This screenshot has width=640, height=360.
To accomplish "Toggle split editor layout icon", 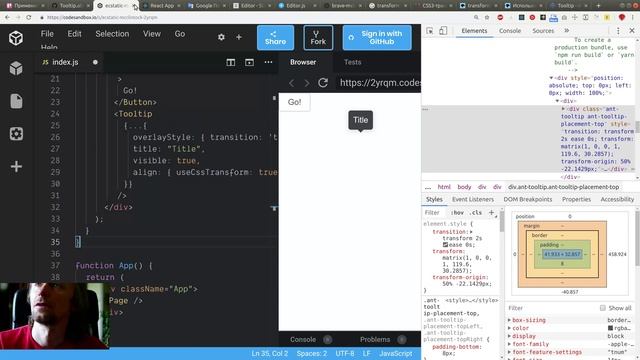I will 231,62.
